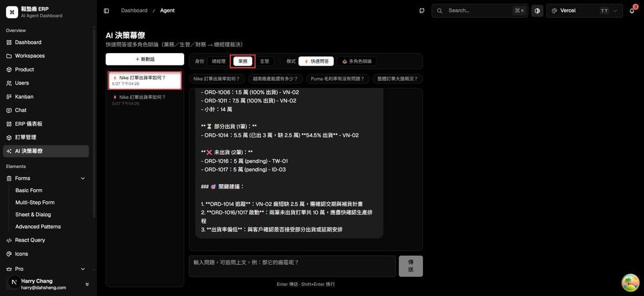Click suggestion 越南廠產能還有多少？
644x296 pixels.
275,78
